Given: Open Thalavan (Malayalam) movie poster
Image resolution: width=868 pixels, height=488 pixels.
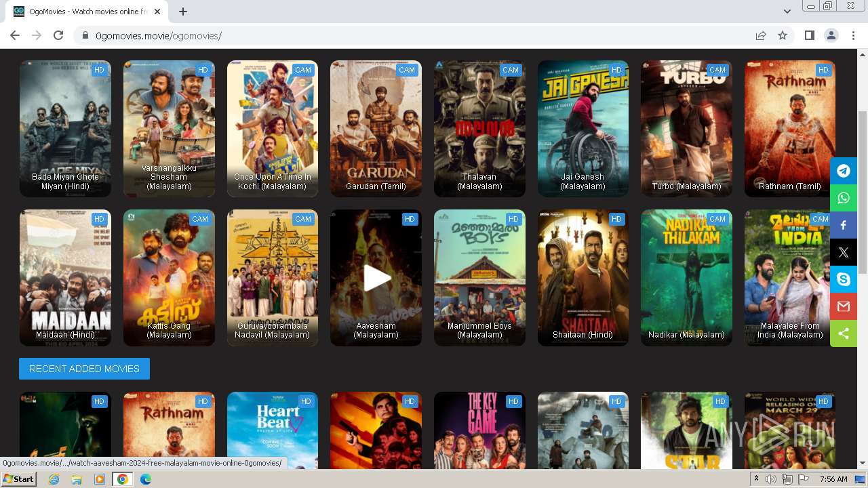Looking at the screenshot, I should [x=479, y=129].
